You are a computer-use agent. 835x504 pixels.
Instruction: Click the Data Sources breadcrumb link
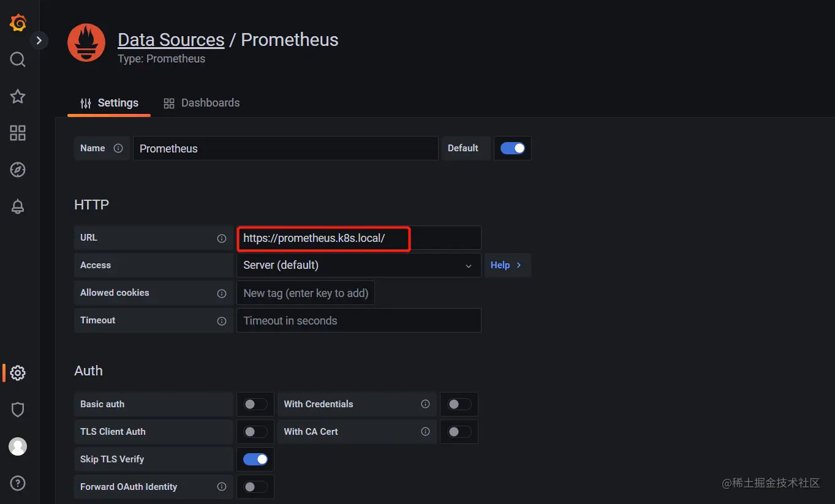171,40
